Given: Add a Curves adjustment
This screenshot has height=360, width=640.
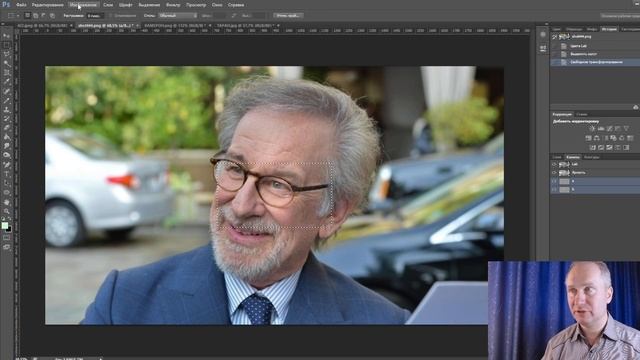Looking at the screenshot, I should coord(609,128).
